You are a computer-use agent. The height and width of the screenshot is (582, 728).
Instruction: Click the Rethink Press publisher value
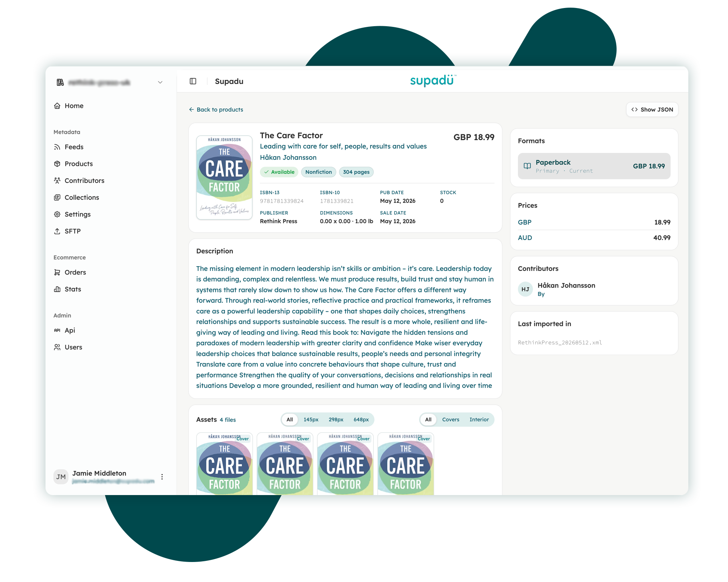(x=278, y=221)
